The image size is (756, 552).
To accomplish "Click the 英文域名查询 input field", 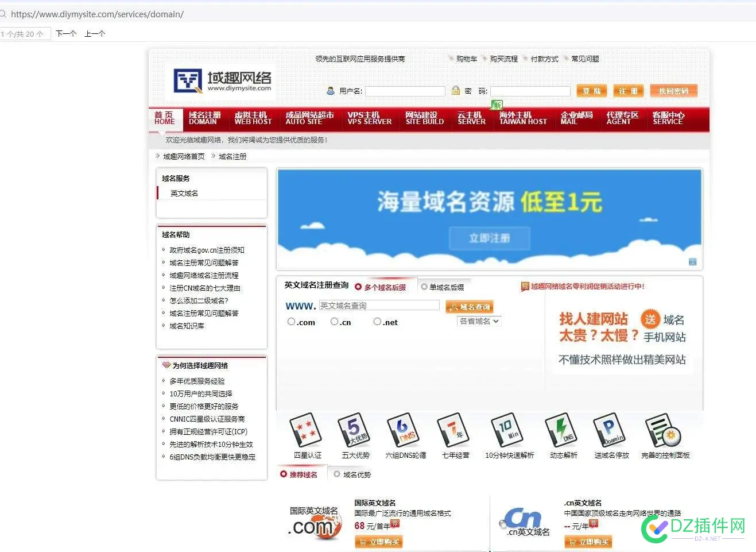I will 379,306.
